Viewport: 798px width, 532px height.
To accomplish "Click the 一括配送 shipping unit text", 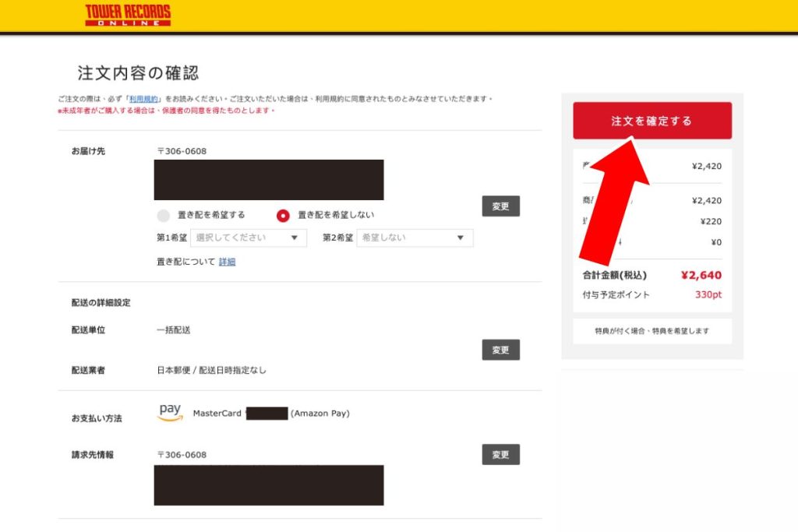I will [173, 329].
